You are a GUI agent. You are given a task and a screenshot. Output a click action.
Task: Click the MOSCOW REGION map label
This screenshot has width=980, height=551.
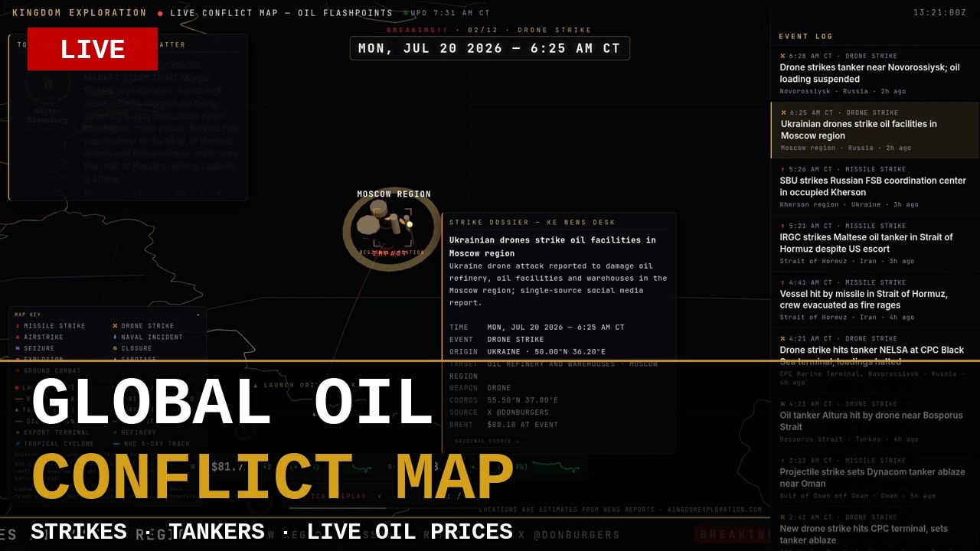click(394, 194)
